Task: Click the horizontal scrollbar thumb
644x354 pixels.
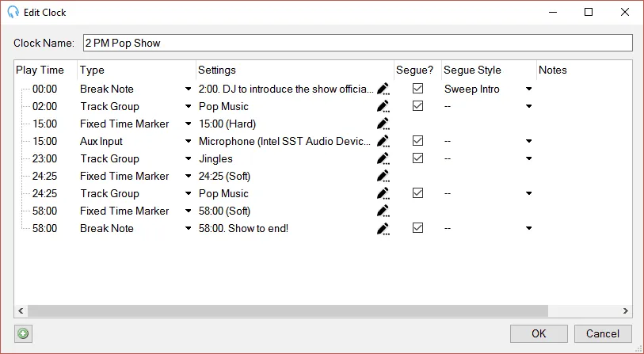Action: (x=288, y=311)
